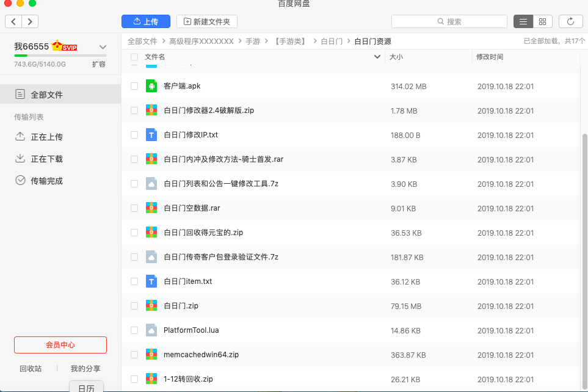Click the back navigation arrow

pos(13,21)
